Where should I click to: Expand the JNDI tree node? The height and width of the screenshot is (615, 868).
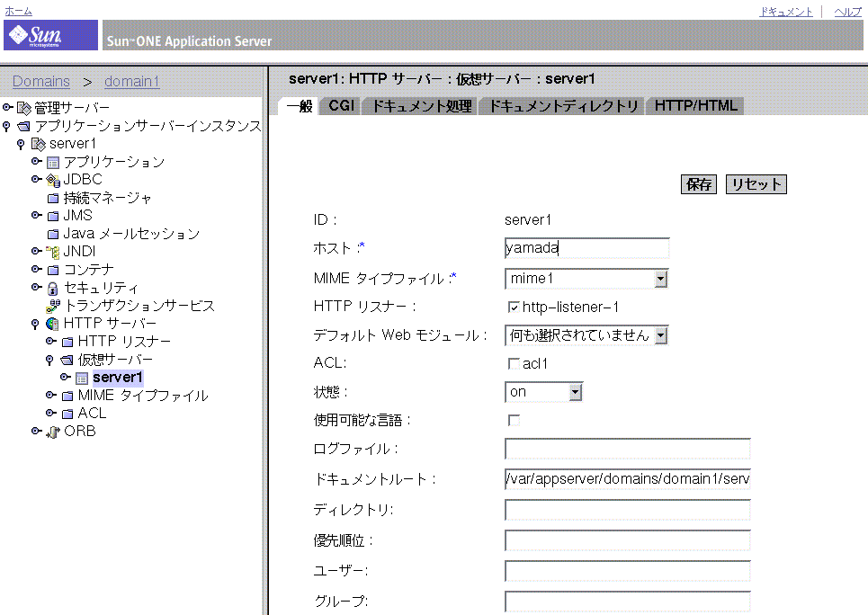coord(36,251)
